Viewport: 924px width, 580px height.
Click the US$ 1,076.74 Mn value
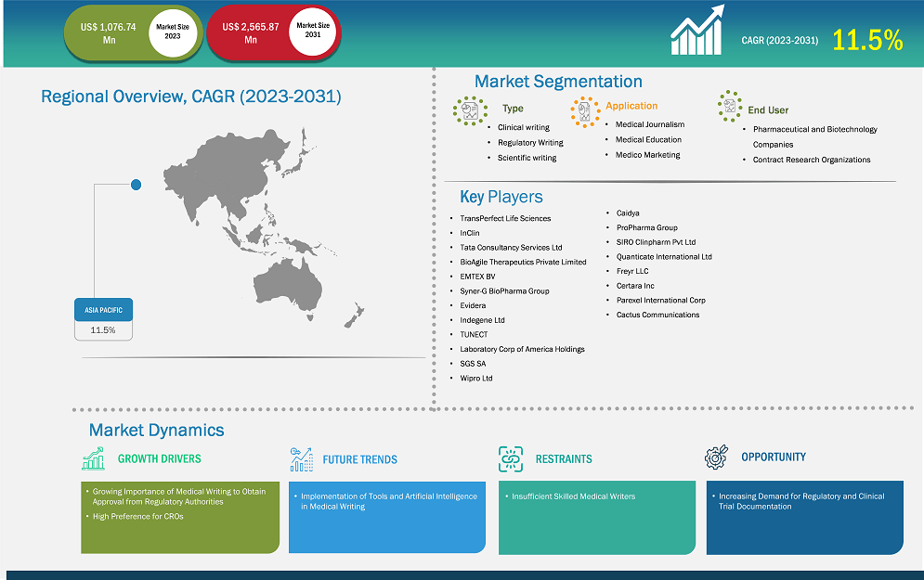coord(109,33)
